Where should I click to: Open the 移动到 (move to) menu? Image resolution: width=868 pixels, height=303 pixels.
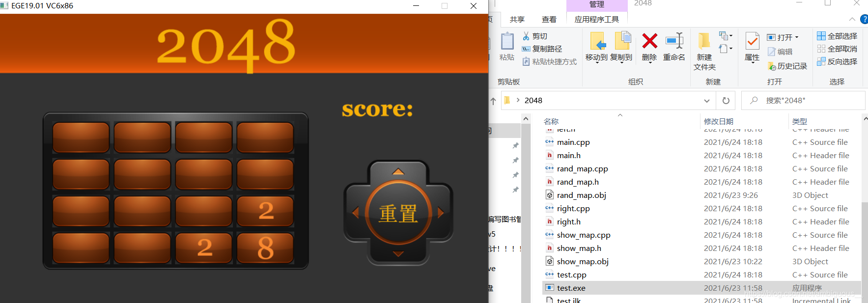(597, 47)
